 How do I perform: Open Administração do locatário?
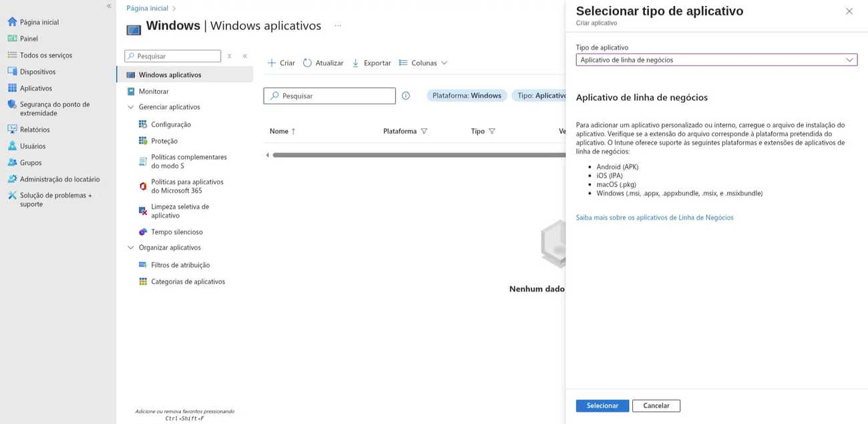tap(53, 179)
